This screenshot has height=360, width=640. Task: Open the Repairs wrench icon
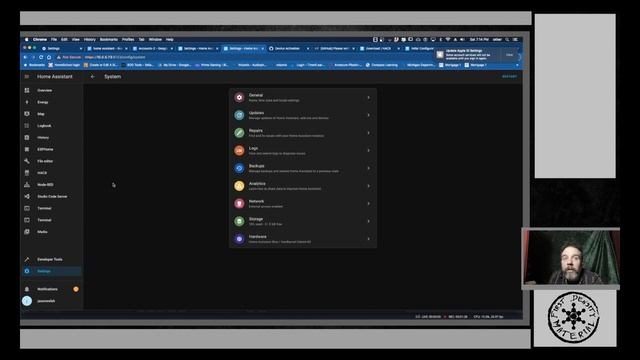click(x=240, y=133)
